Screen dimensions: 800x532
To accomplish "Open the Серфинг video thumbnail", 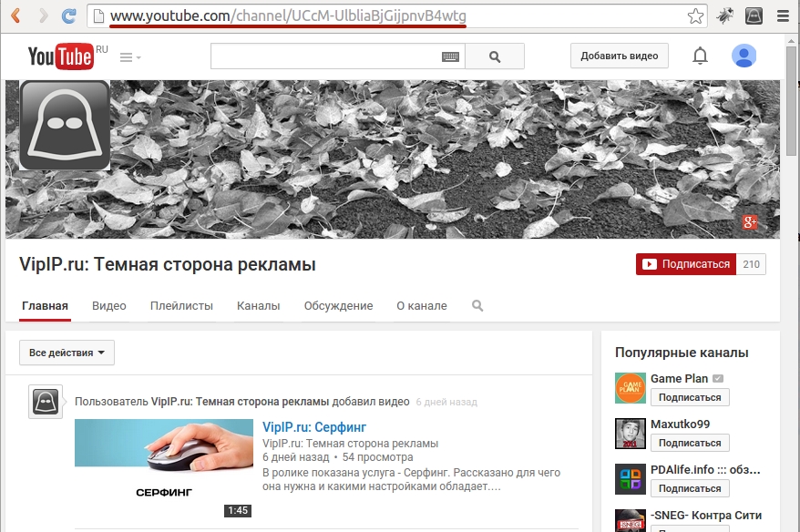I will pyautogui.click(x=164, y=469).
